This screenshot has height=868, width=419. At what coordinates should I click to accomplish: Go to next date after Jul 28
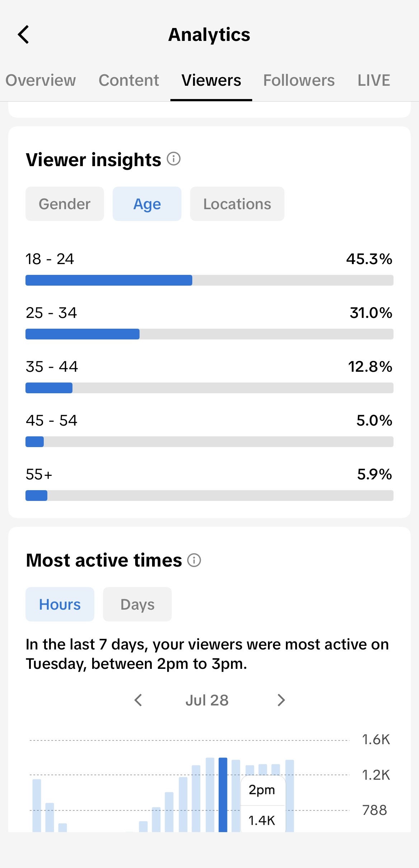click(281, 700)
